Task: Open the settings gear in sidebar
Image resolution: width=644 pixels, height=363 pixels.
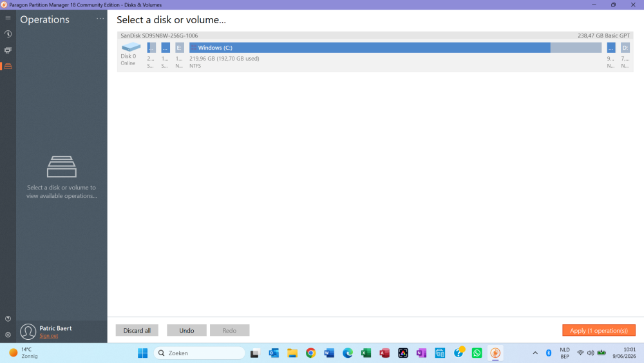Action: pos(8,335)
